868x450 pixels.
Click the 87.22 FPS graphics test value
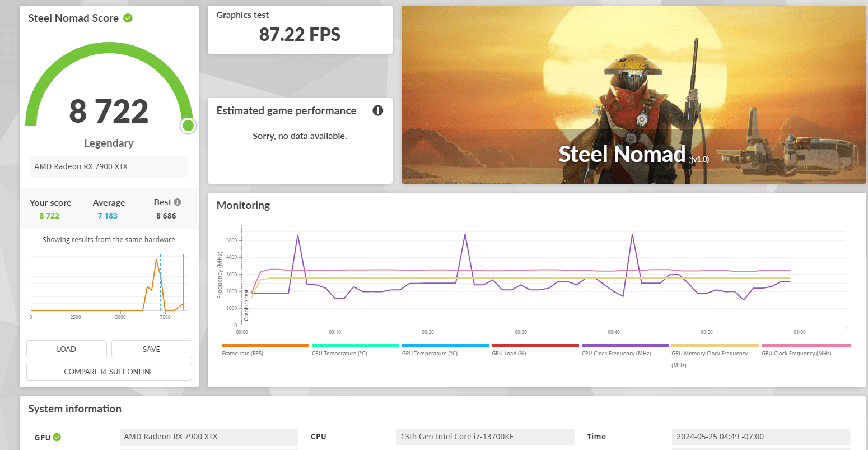300,35
